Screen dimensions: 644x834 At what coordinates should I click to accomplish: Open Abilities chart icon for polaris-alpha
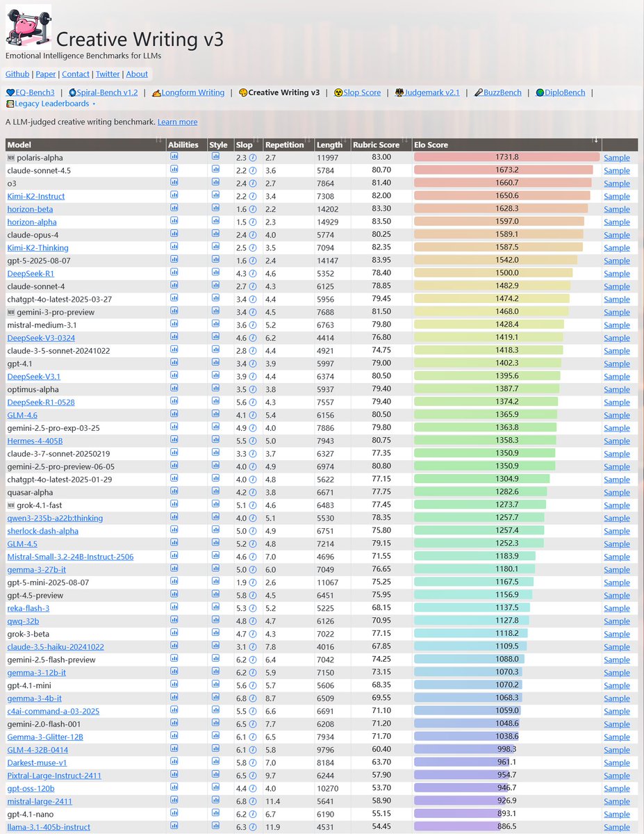point(174,157)
